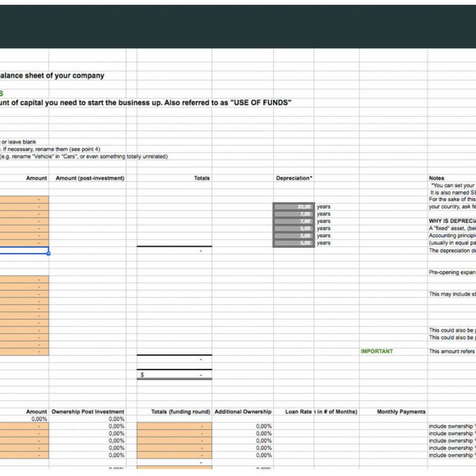Click the 20,00 depreciation years cell
This screenshot has height=476, width=476.
click(x=293, y=206)
